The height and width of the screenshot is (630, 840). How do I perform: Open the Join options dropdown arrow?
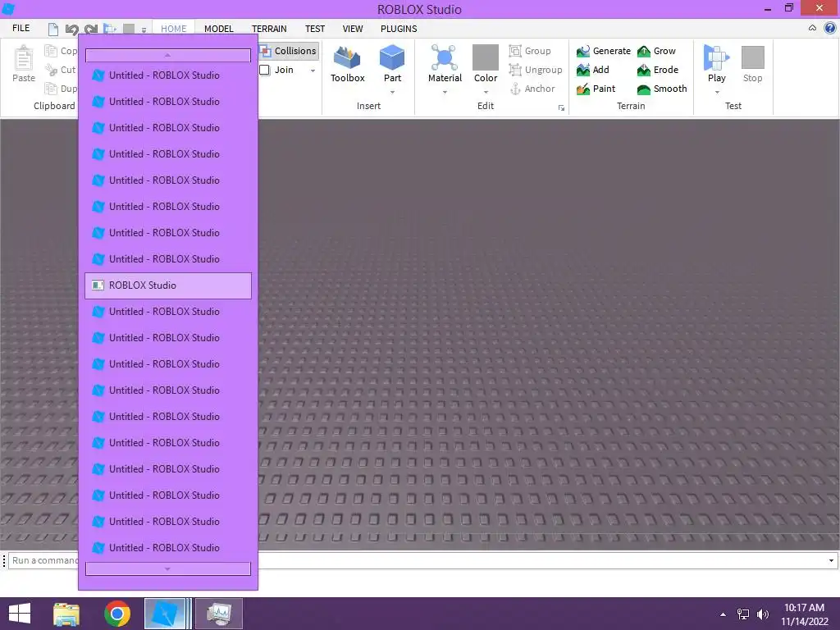click(313, 71)
